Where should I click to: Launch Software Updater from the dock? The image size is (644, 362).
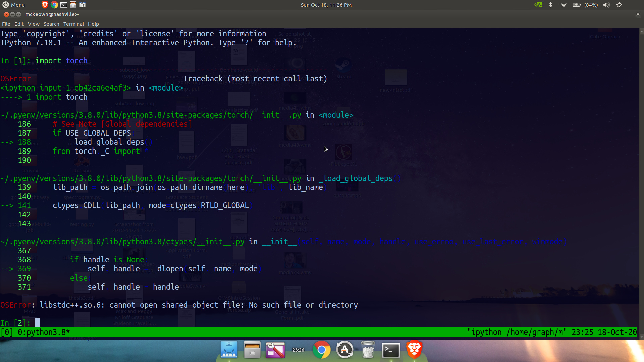344,350
